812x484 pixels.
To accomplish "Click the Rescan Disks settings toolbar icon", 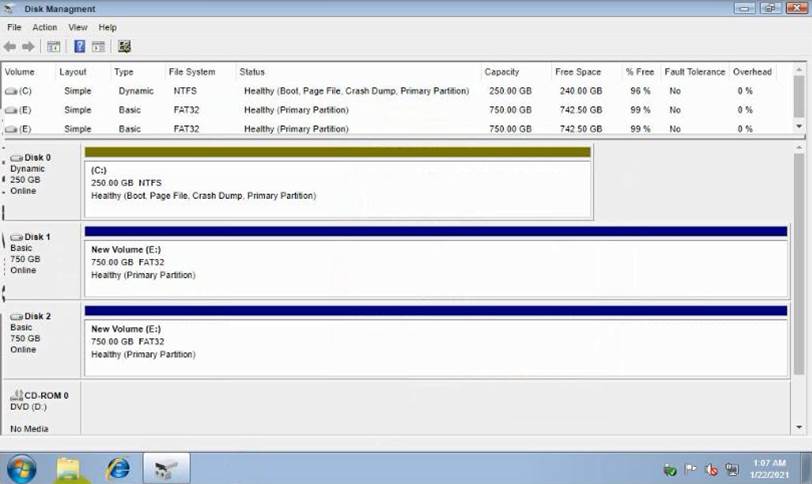I will click(x=124, y=46).
